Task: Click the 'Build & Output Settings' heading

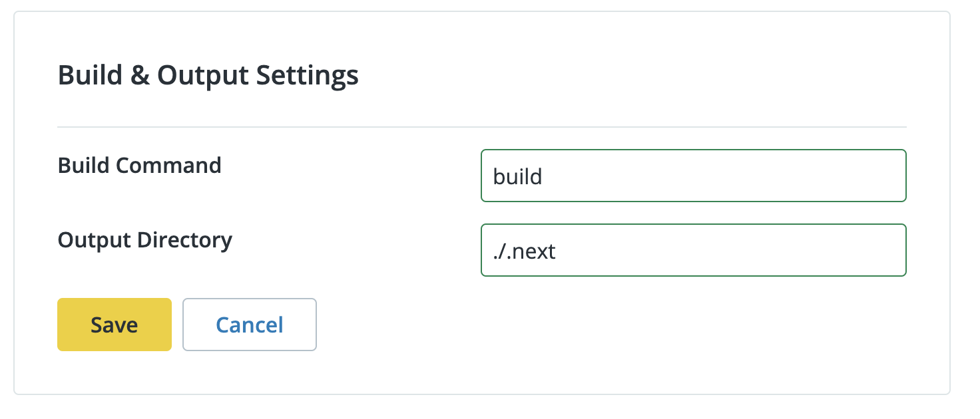Action: coord(208,75)
